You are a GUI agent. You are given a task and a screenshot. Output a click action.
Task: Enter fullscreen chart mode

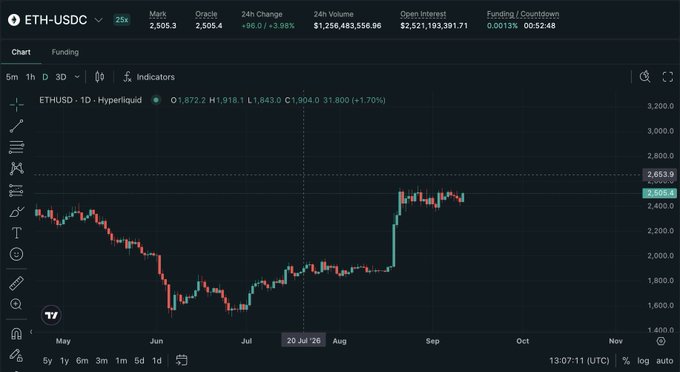(668, 77)
